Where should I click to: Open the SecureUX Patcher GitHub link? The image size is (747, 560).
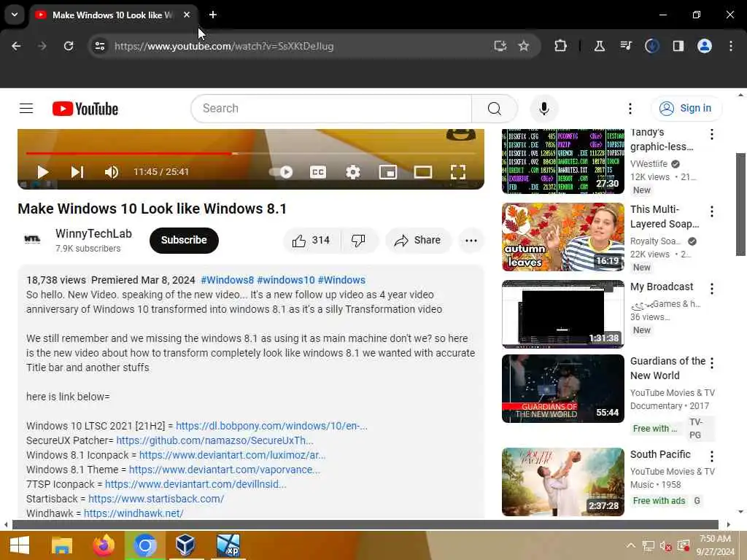click(x=215, y=440)
